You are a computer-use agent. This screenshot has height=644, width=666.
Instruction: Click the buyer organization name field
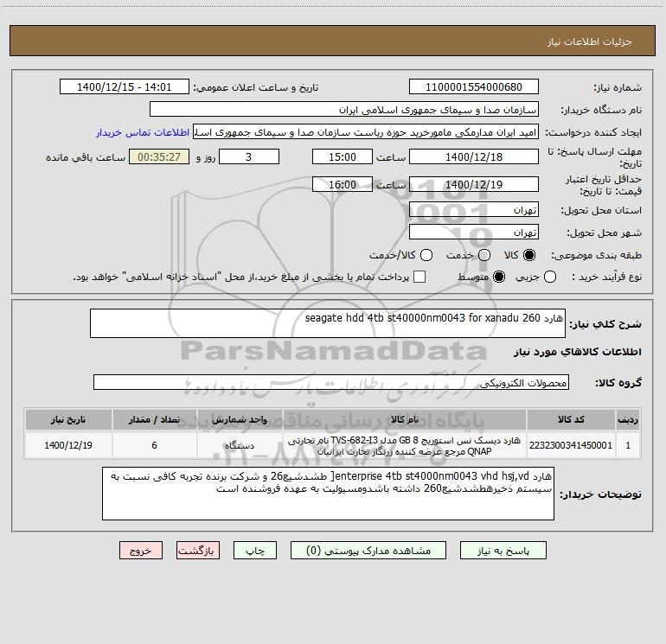(x=344, y=110)
